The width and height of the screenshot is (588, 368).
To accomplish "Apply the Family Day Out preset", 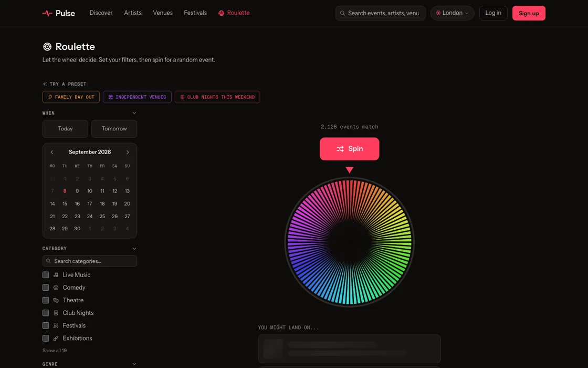I will (71, 97).
